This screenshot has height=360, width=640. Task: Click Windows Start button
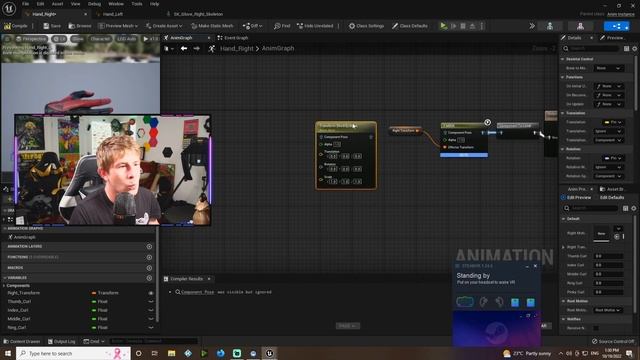pos(8,353)
